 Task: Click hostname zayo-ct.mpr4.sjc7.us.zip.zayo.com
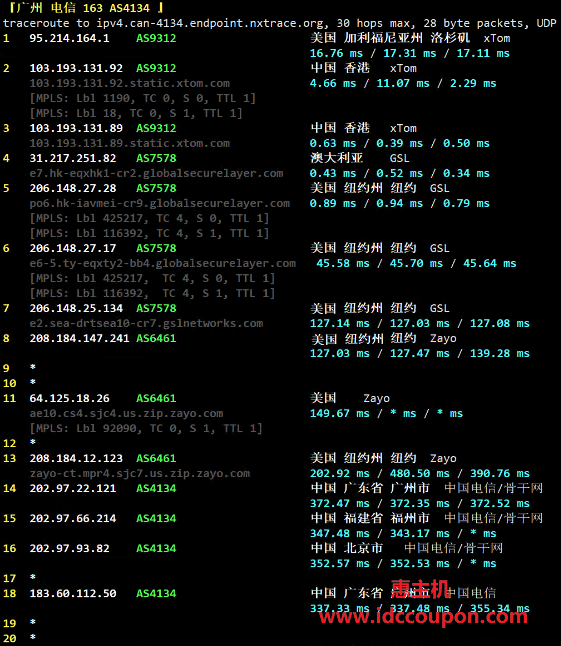tap(140, 473)
